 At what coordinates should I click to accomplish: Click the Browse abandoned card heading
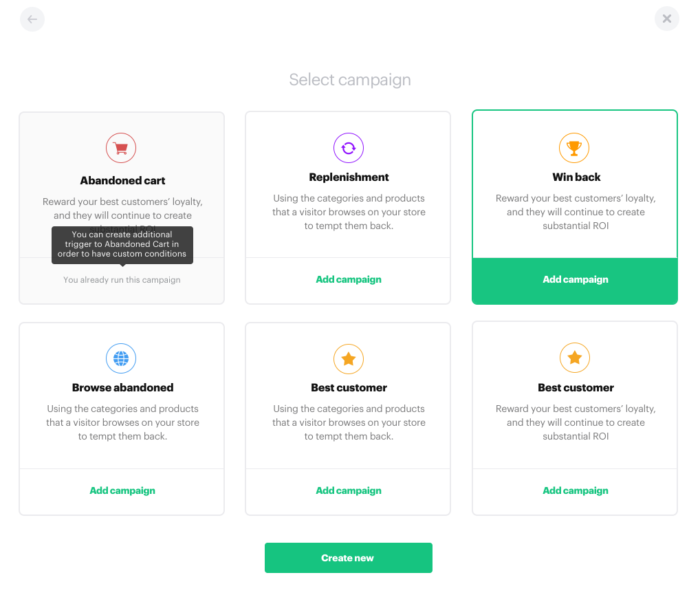[x=122, y=388]
